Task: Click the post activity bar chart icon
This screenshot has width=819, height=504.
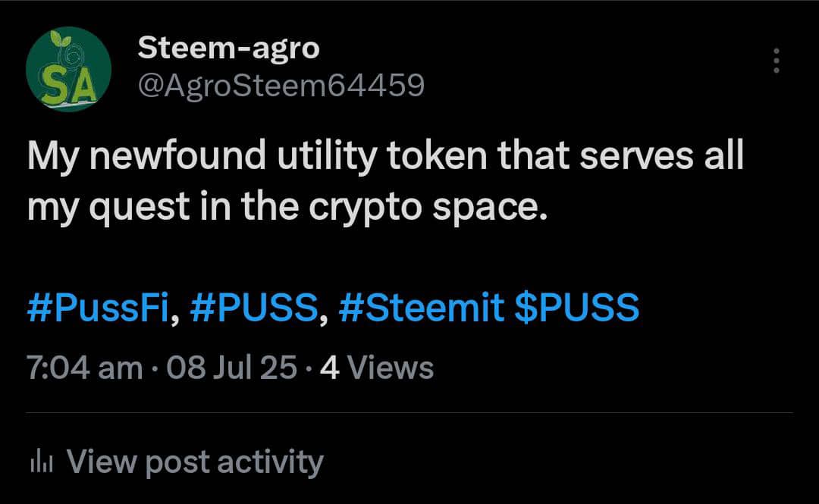Action: pyautogui.click(x=39, y=462)
